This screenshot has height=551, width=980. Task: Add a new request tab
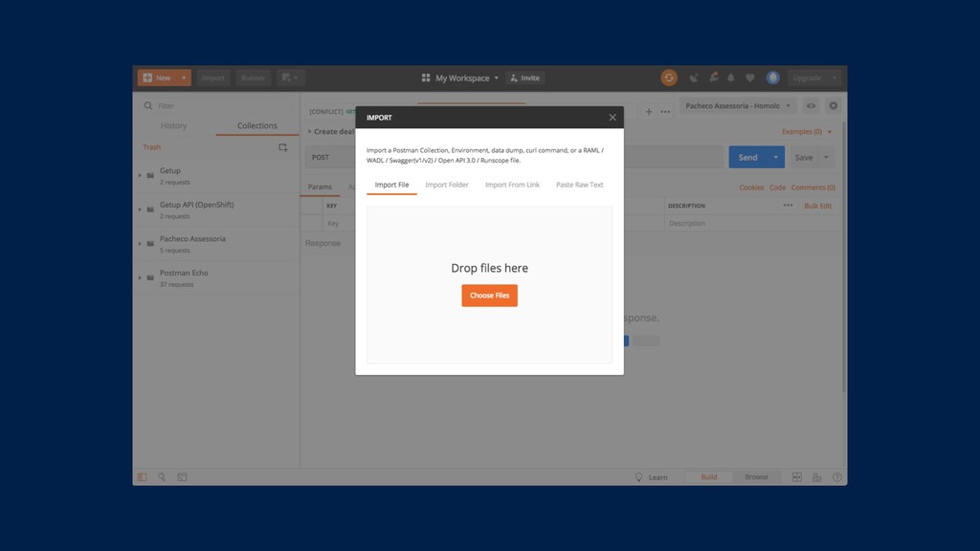pyautogui.click(x=649, y=112)
